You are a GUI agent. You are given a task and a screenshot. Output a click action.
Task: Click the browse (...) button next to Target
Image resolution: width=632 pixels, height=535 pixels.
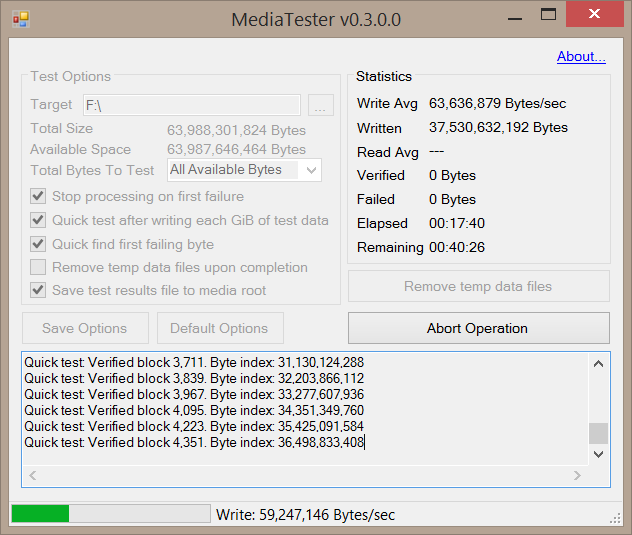pos(320,105)
